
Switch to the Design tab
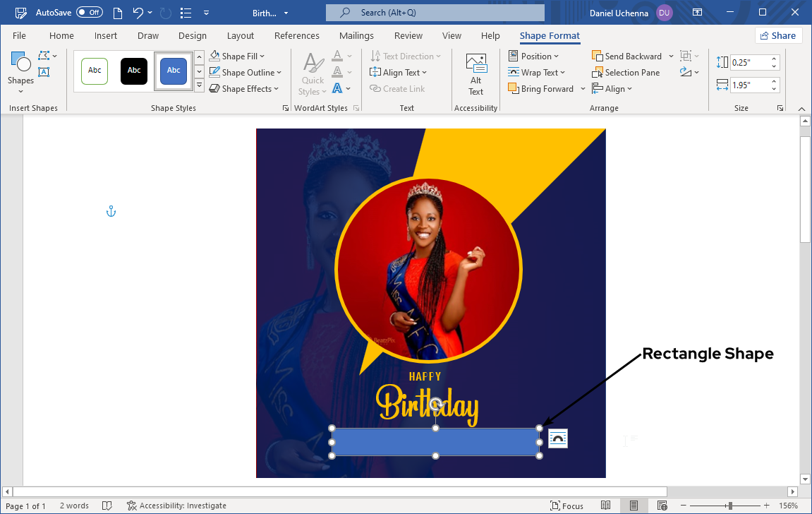click(x=193, y=36)
